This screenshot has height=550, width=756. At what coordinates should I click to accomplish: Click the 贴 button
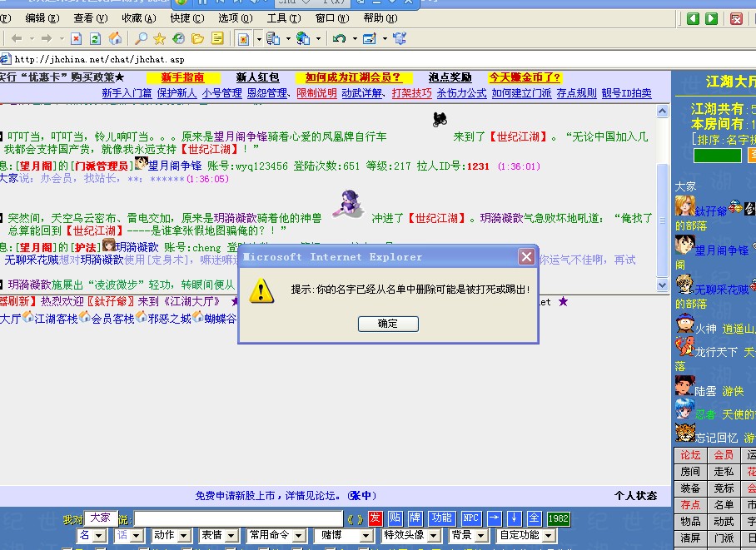tap(395, 518)
